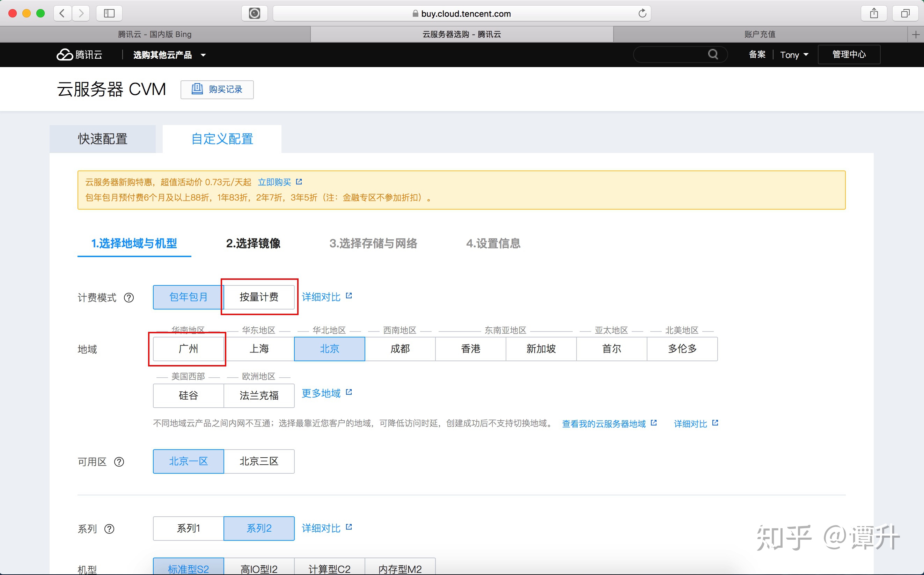Image resolution: width=924 pixels, height=575 pixels.
Task: Click the Safari address bar
Action: pos(461,14)
